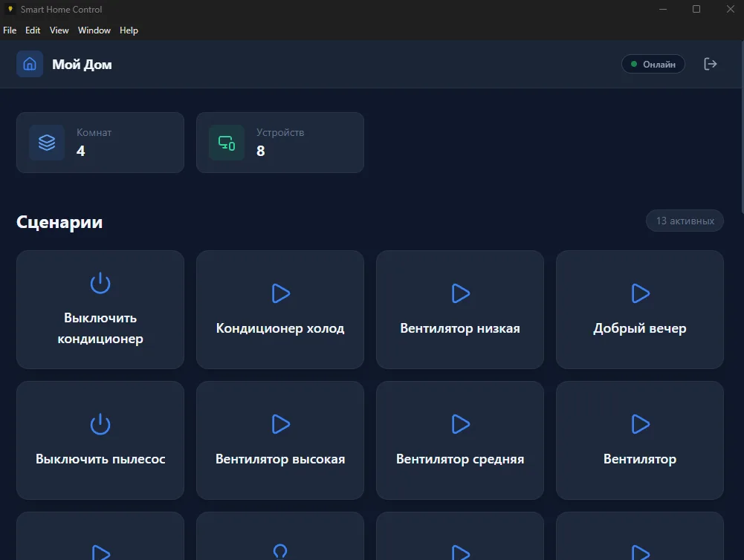Activate the Вентилятор средняя scenario card
The width and height of the screenshot is (744, 560).
point(460,440)
